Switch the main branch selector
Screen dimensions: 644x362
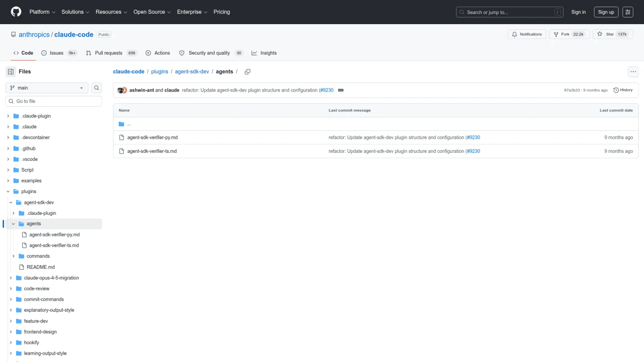coord(47,88)
